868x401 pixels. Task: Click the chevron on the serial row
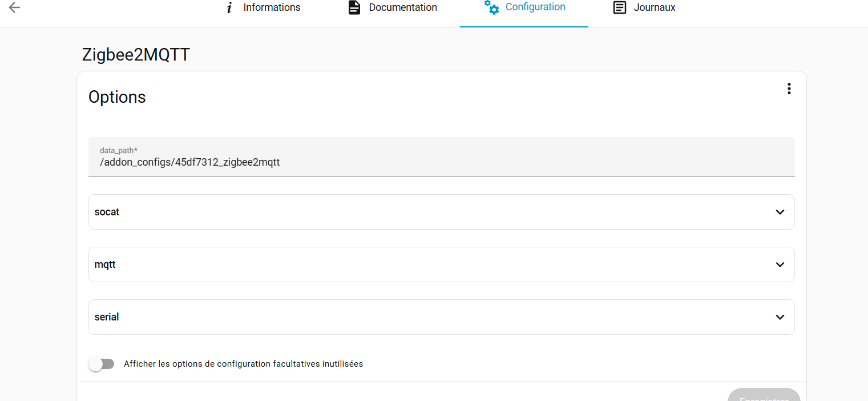780,317
